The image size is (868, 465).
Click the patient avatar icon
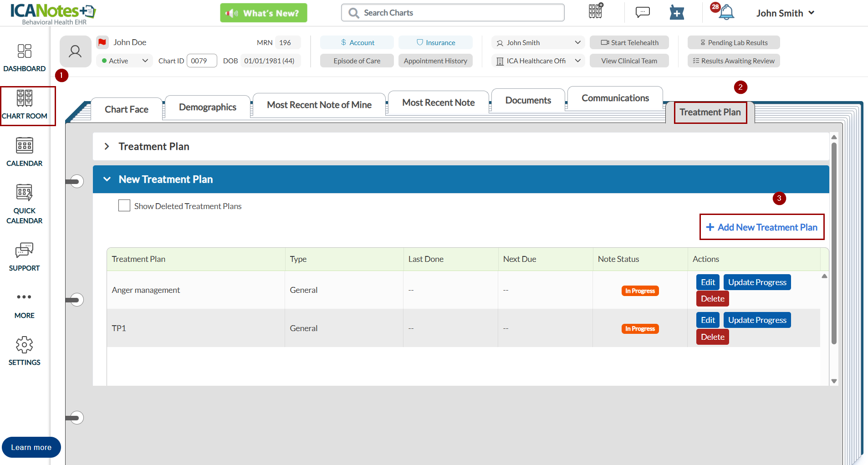click(x=75, y=51)
